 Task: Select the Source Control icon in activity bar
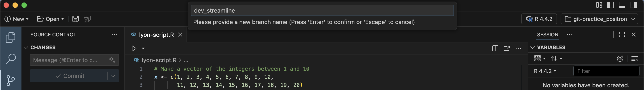(x=11, y=81)
